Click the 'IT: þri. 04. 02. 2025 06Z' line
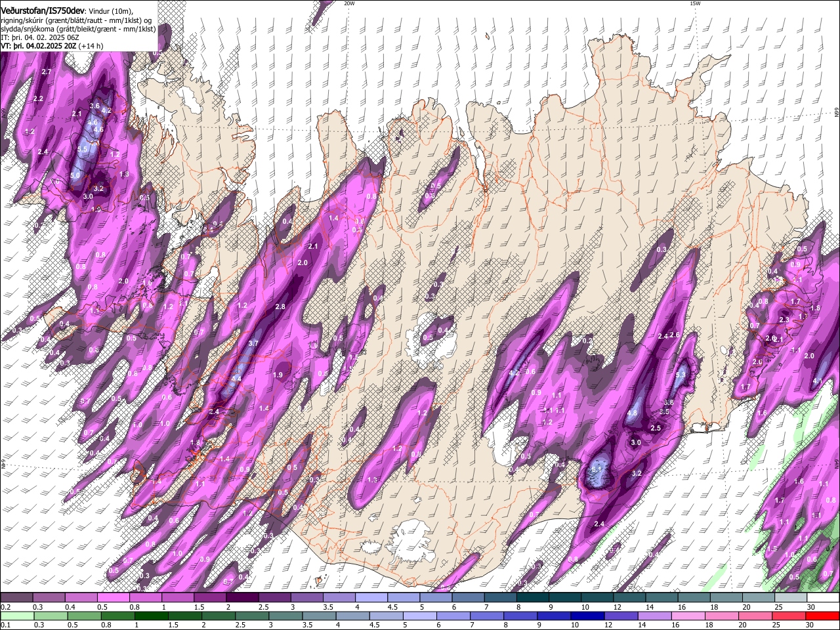The height and width of the screenshot is (630, 840). tap(40, 37)
